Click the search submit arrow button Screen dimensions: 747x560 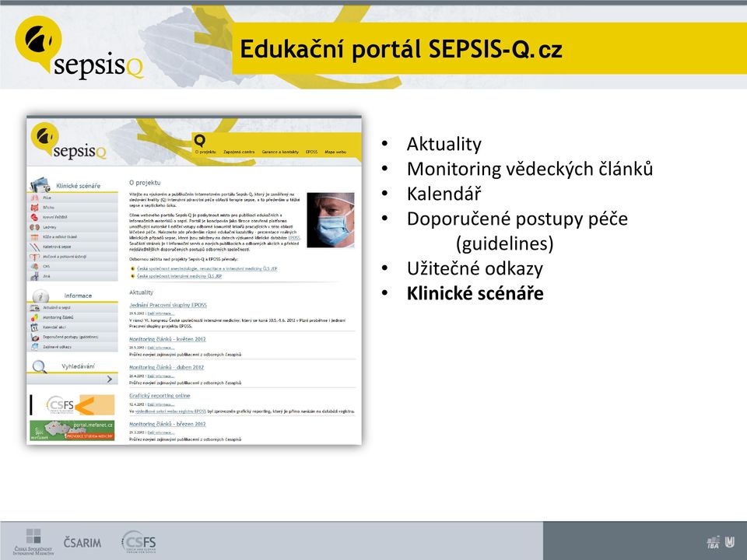[110, 379]
